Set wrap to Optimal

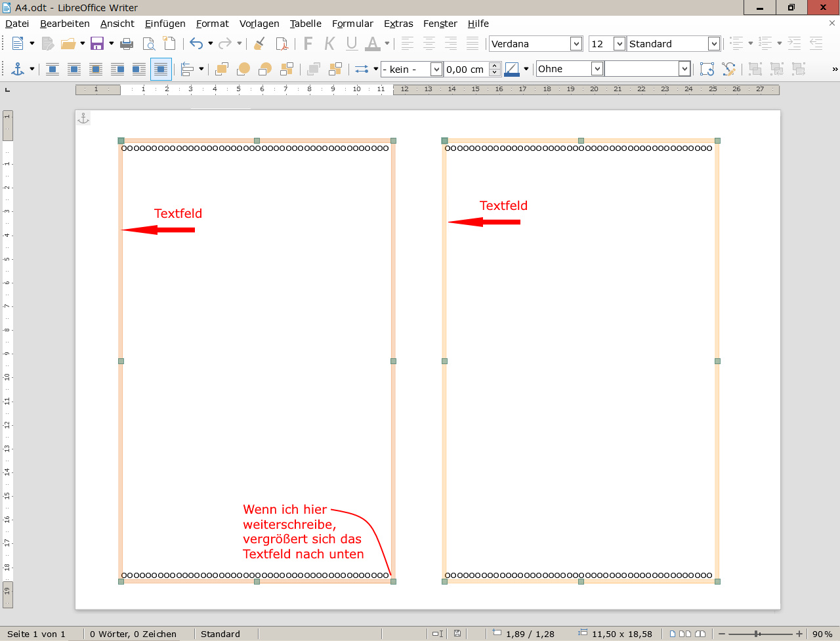[96, 69]
